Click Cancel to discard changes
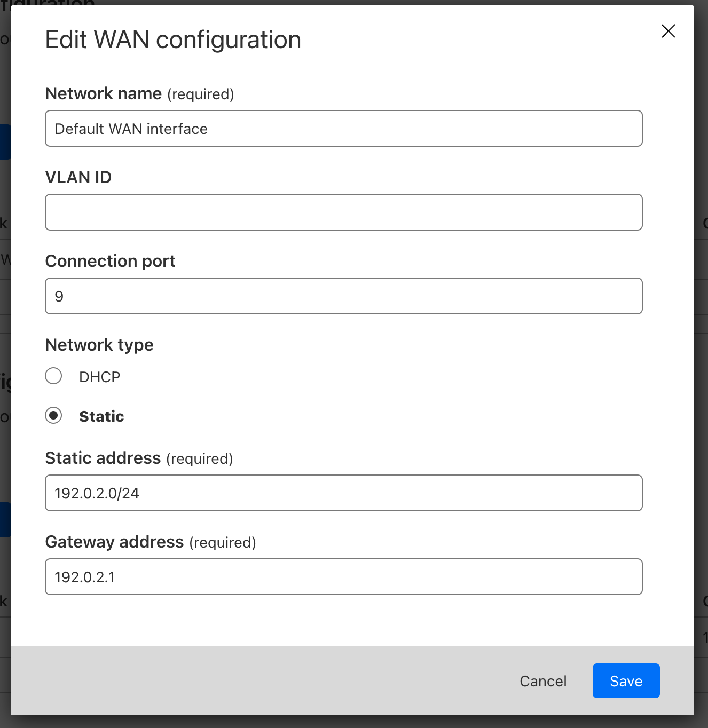708x728 pixels. coord(542,680)
